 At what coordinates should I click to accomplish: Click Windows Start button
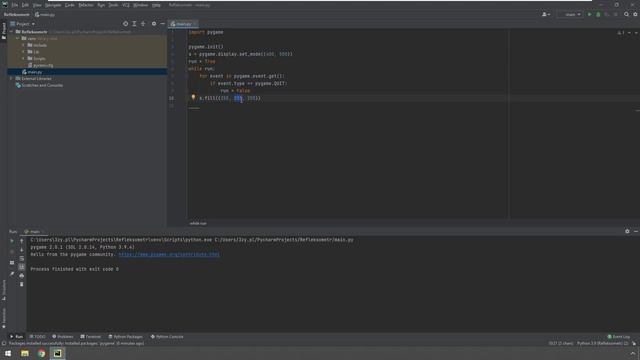tap(8, 353)
